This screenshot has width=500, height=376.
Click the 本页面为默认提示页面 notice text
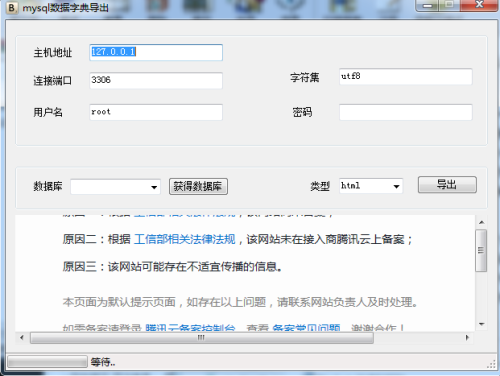click(240, 302)
